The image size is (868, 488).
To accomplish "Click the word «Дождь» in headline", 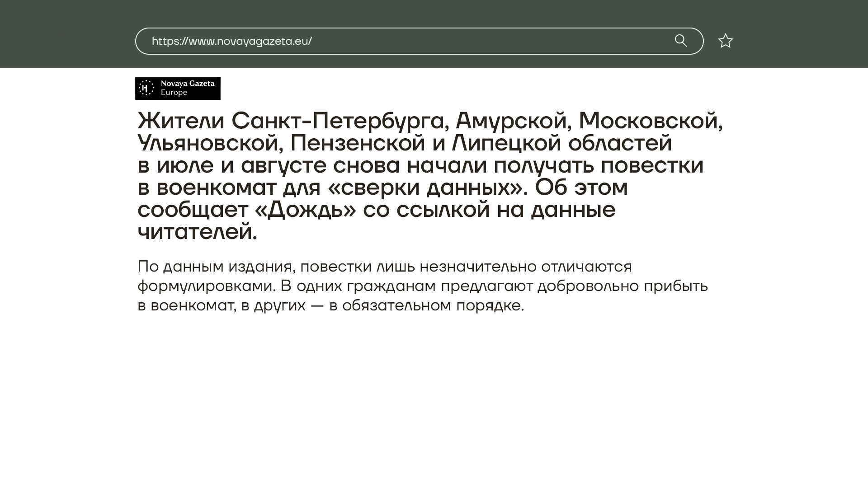I will pyautogui.click(x=306, y=210).
